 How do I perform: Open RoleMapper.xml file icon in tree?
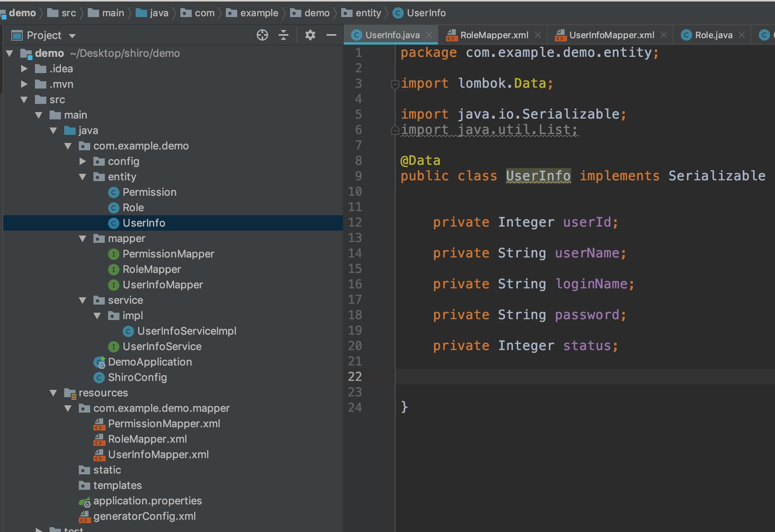[x=99, y=439]
